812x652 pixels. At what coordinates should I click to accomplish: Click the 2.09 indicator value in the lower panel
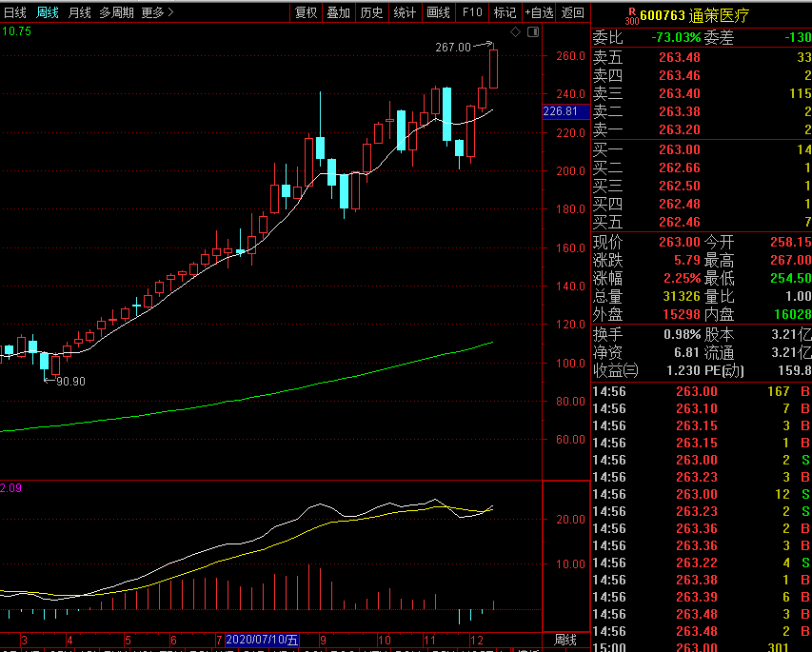pos(10,488)
